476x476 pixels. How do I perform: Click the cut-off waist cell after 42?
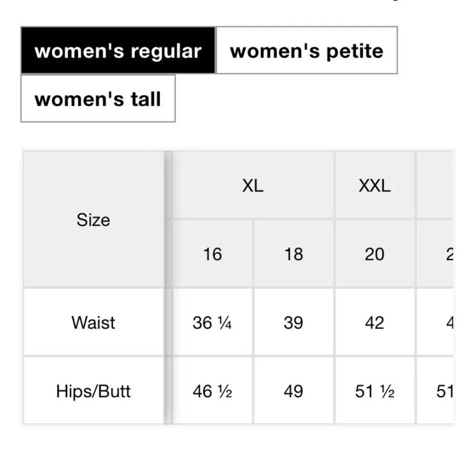pos(438,322)
